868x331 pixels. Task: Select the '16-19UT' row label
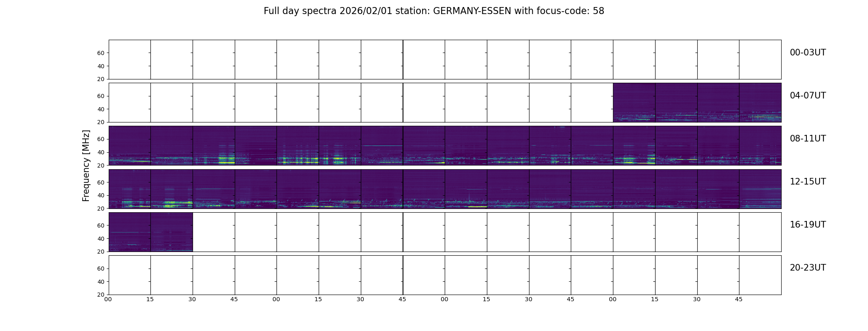(x=808, y=225)
